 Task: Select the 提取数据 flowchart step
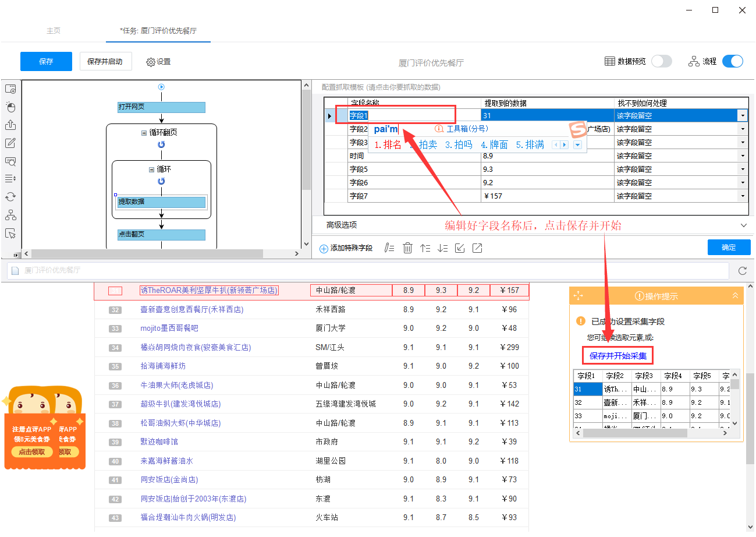162,202
